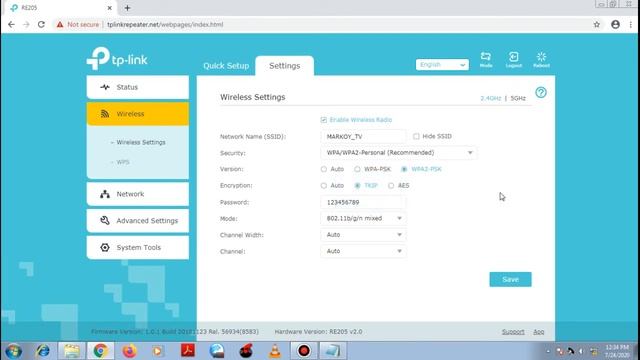Click the screen recorder taskbar icon
The width and height of the screenshot is (640, 360).
(304, 351)
